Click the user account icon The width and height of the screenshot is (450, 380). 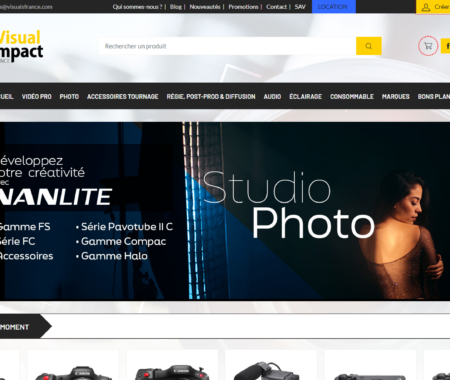426,7
